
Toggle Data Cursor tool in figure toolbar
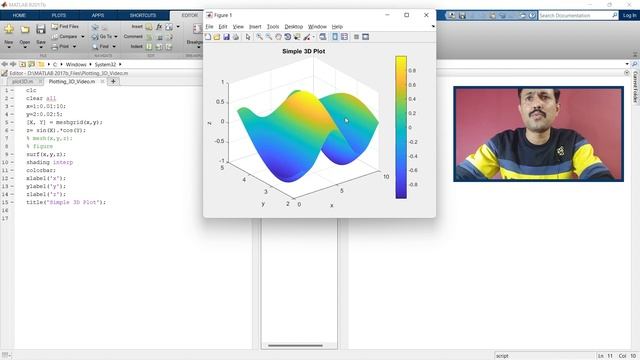(297, 37)
